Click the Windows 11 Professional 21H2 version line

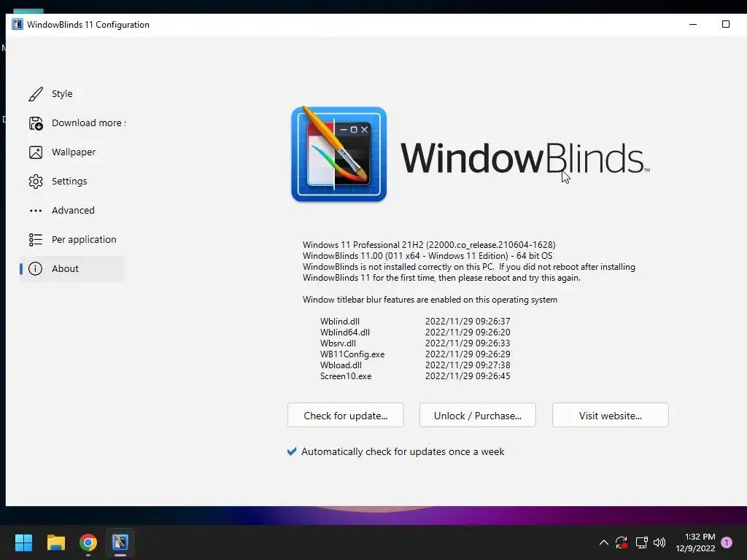(x=429, y=245)
